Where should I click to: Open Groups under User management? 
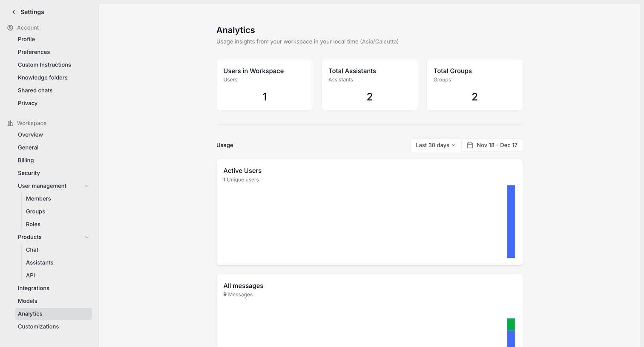point(35,211)
